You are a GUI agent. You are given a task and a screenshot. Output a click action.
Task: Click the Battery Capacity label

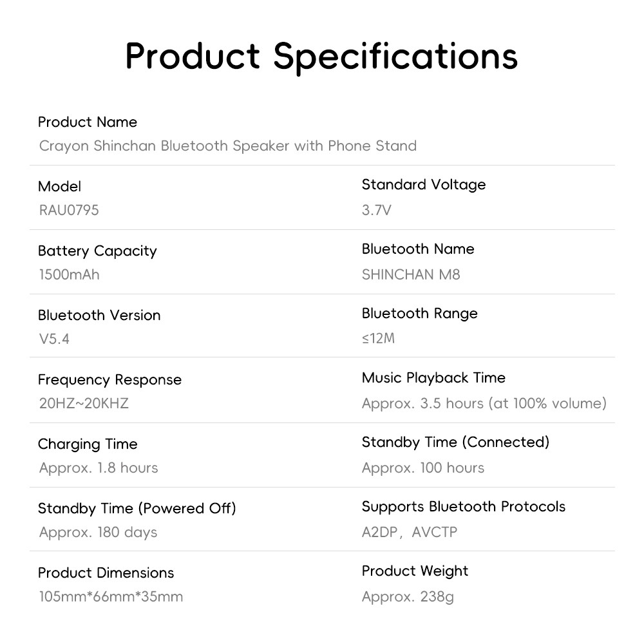(97, 251)
